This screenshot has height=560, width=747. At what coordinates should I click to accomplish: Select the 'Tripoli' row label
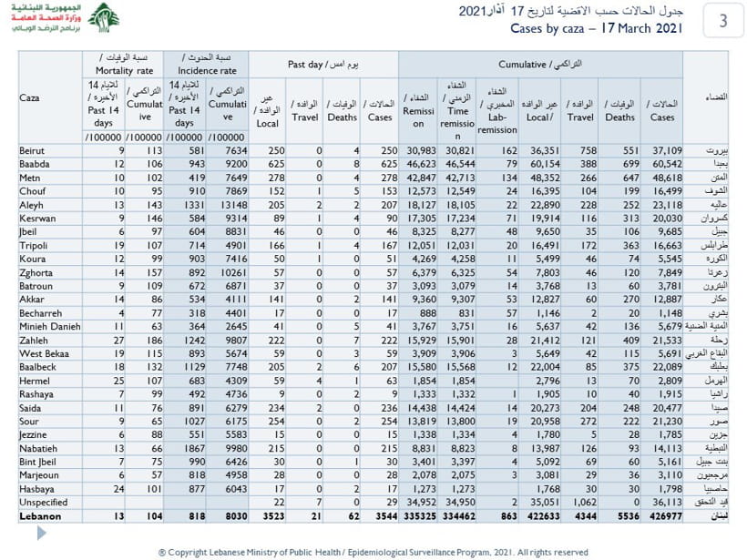tap(34, 245)
